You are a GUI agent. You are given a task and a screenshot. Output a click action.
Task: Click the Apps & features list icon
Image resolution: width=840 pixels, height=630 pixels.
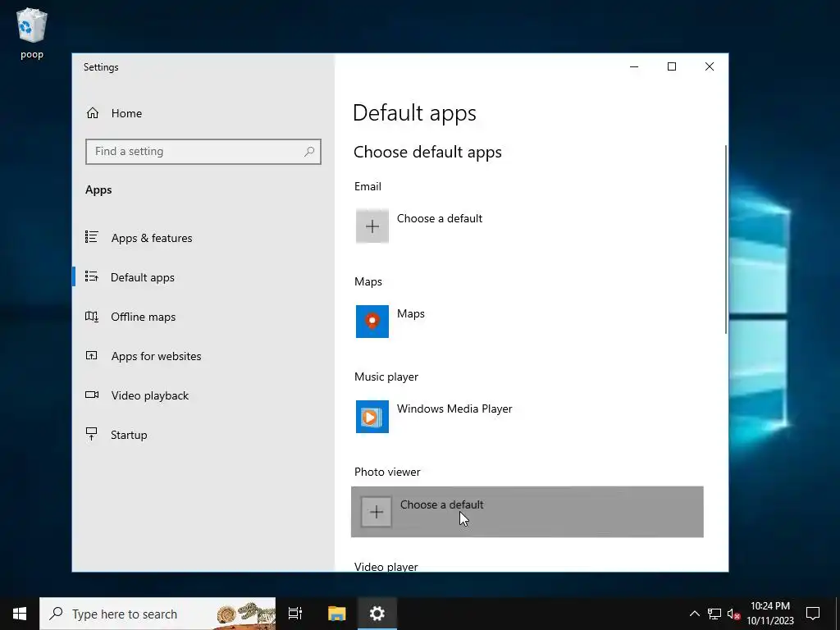click(x=92, y=237)
